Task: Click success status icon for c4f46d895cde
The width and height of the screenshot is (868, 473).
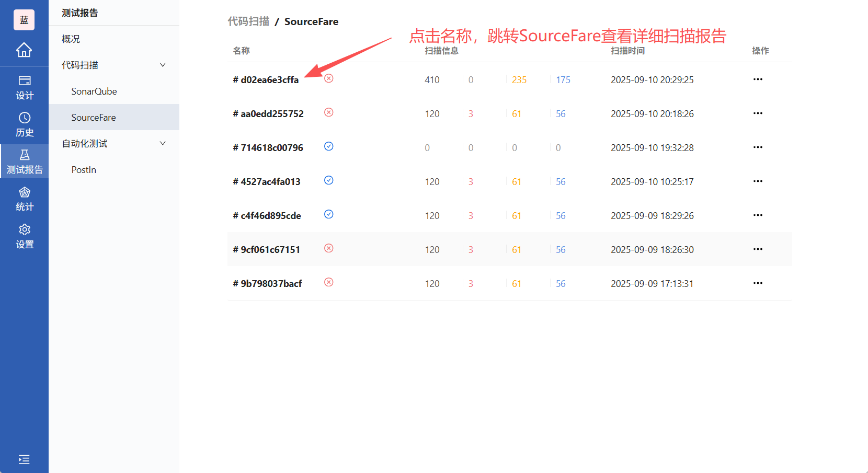Action: tap(329, 214)
